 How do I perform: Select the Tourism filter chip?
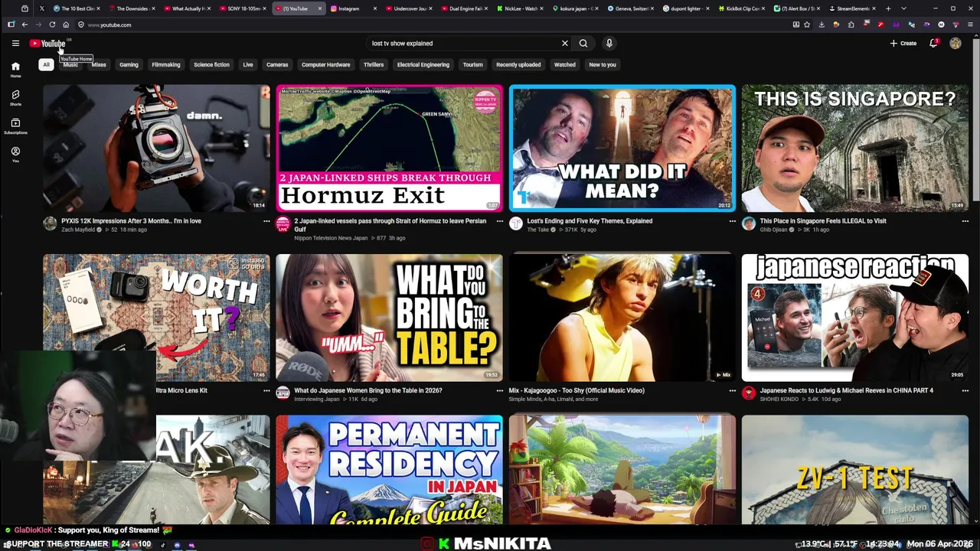tap(472, 65)
